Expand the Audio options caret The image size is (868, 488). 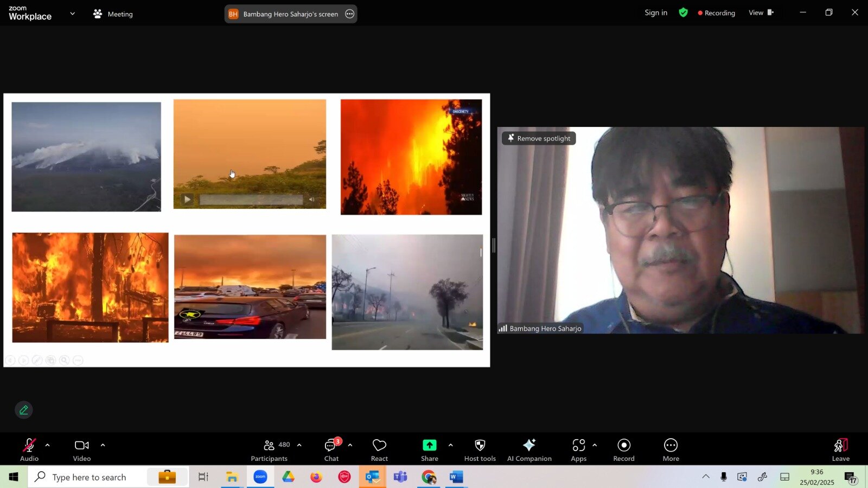tap(47, 445)
